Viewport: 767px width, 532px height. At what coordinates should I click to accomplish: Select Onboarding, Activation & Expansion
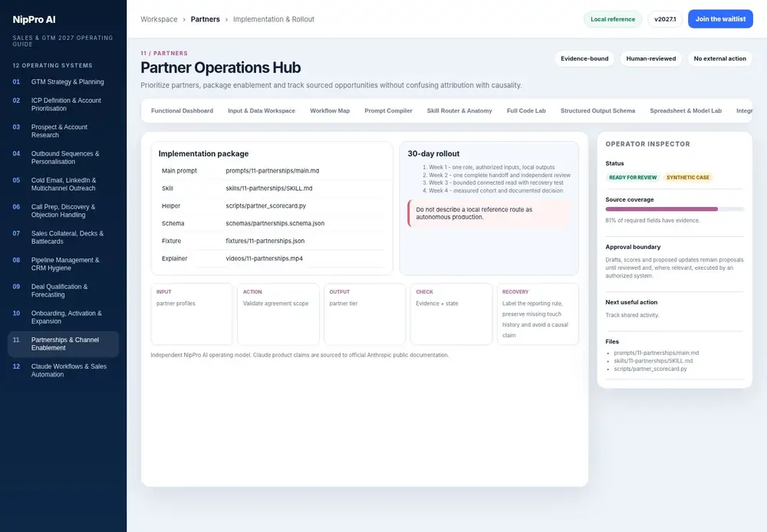click(63, 317)
